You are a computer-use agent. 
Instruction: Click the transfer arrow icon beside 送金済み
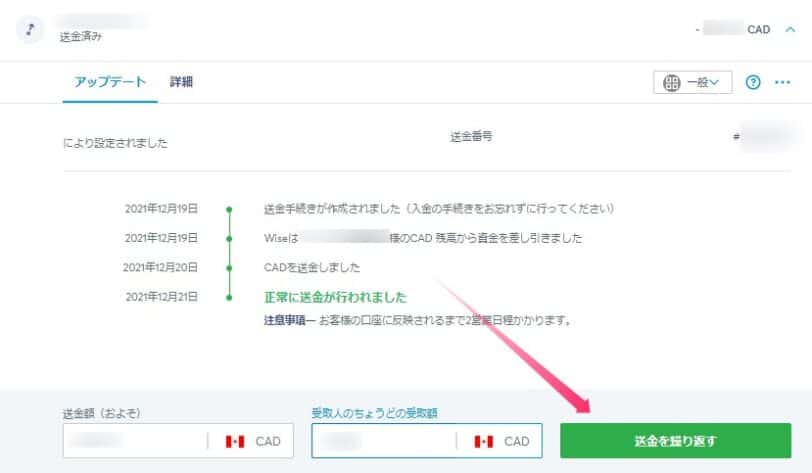point(30,29)
